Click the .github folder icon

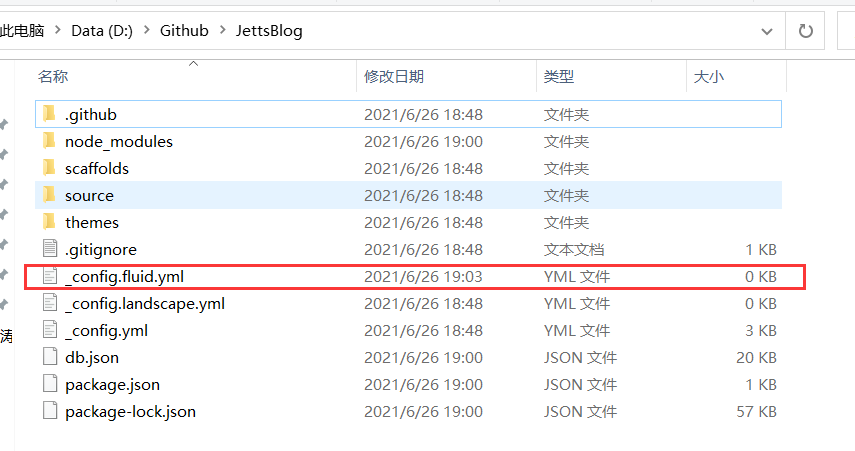pos(50,115)
